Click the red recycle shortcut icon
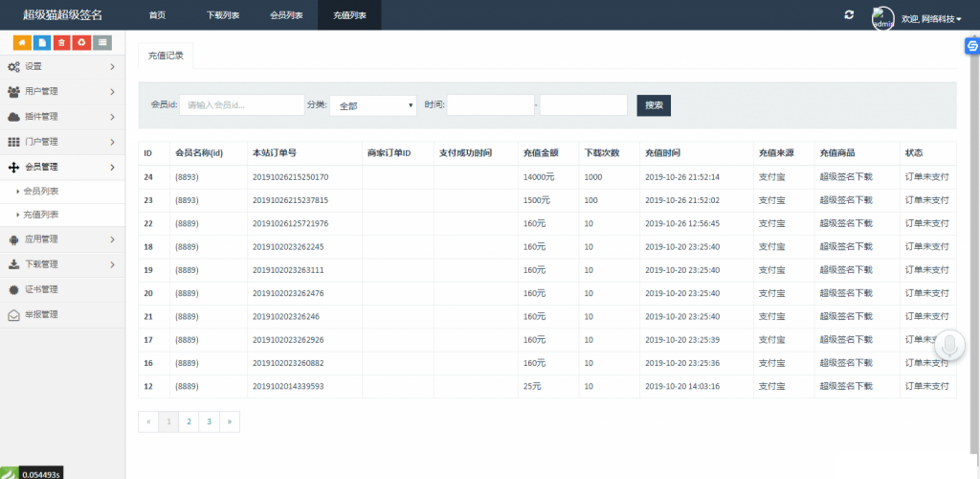Screen dimensions: 980x479 coord(82,42)
